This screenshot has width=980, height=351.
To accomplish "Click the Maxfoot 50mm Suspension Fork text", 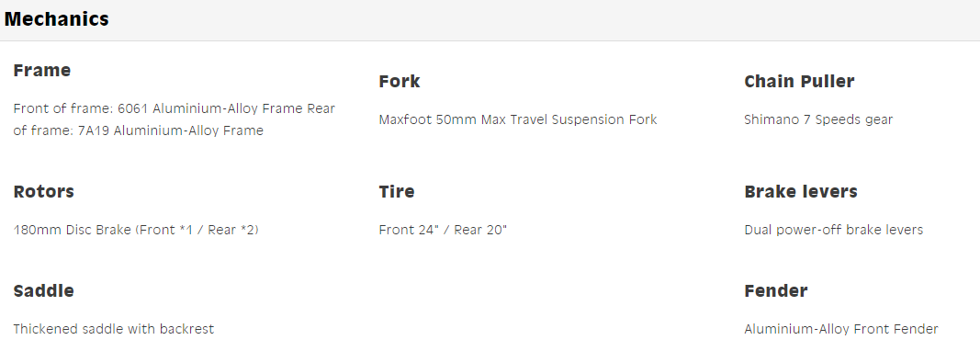I will (517, 119).
